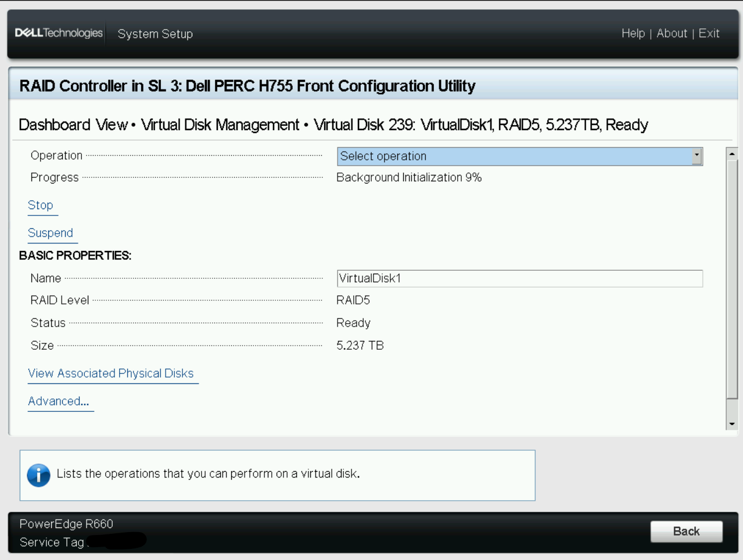Click the BASIC PROPERTIES: heading
The image size is (743, 560).
click(x=75, y=256)
